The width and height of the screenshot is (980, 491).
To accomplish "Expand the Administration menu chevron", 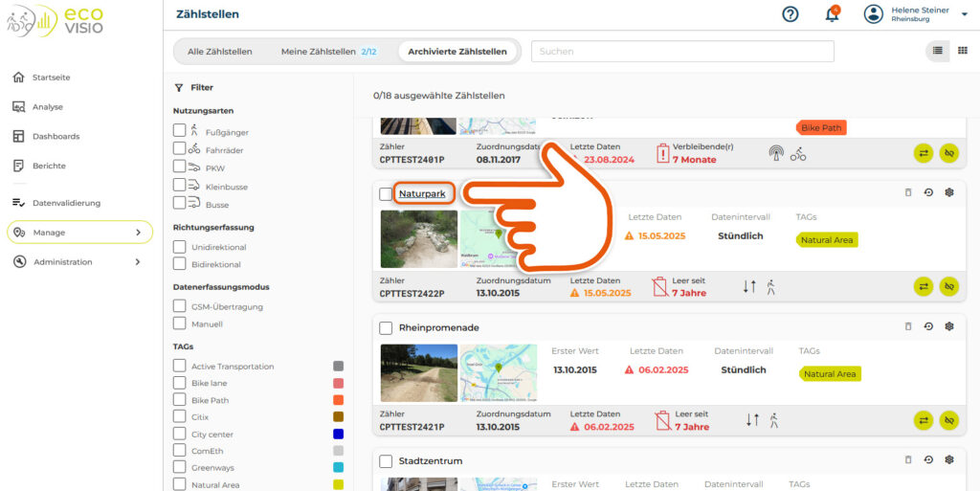I will click(138, 261).
